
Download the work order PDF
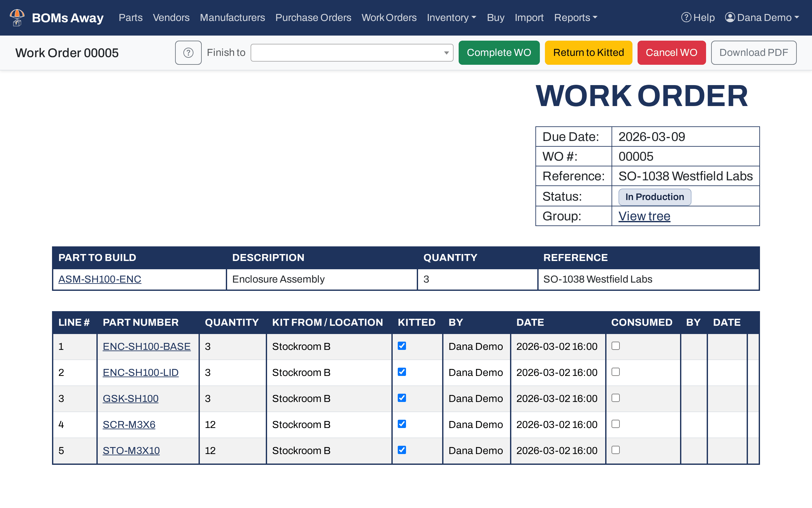[754, 53]
